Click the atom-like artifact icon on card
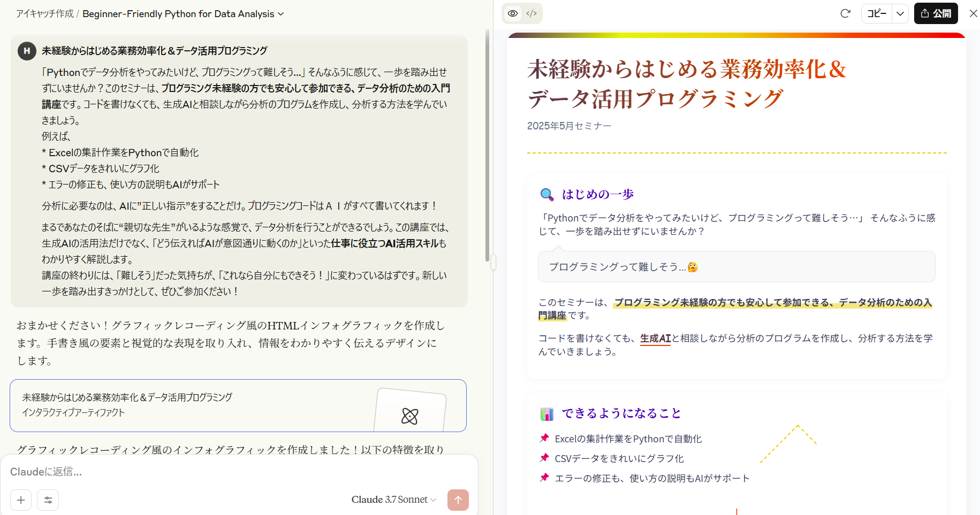The height and width of the screenshot is (515, 980). (409, 416)
